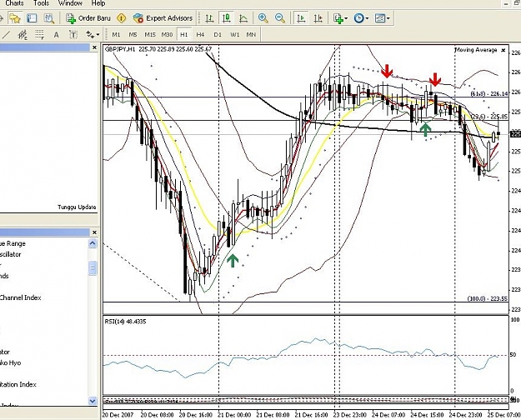The image size is (521, 420).
Task: Select the text A tool
Action: (56, 34)
